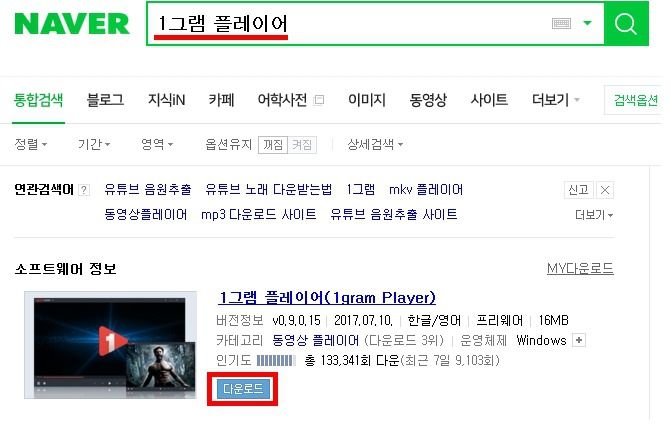
Task: Open the 기간 period dropdown
Action: pos(94,144)
